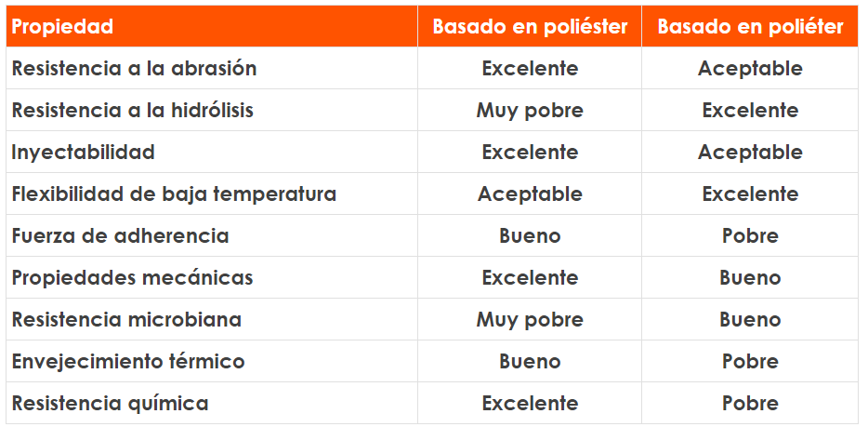Screen dimensions: 868x427
Task: Click the Resistencia microbiana cell
Action: (126, 320)
